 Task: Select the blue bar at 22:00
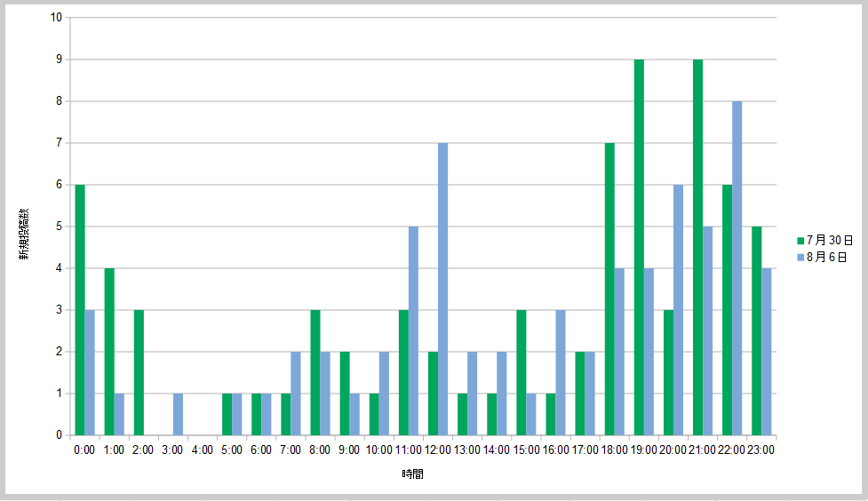(737, 268)
